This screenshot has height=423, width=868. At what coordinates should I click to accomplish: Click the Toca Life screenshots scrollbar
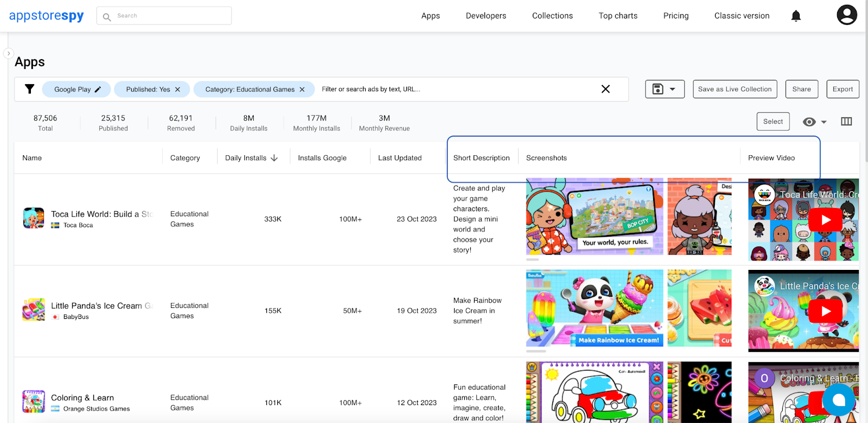click(533, 260)
